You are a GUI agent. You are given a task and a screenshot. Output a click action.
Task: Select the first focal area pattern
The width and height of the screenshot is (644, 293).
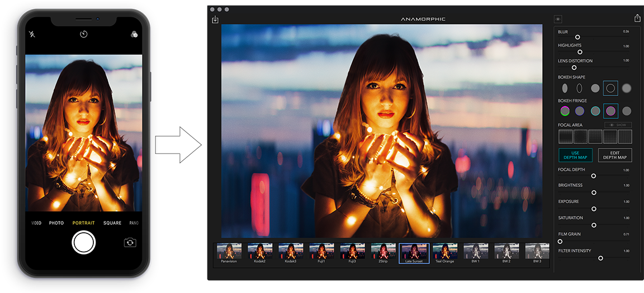[x=565, y=137]
